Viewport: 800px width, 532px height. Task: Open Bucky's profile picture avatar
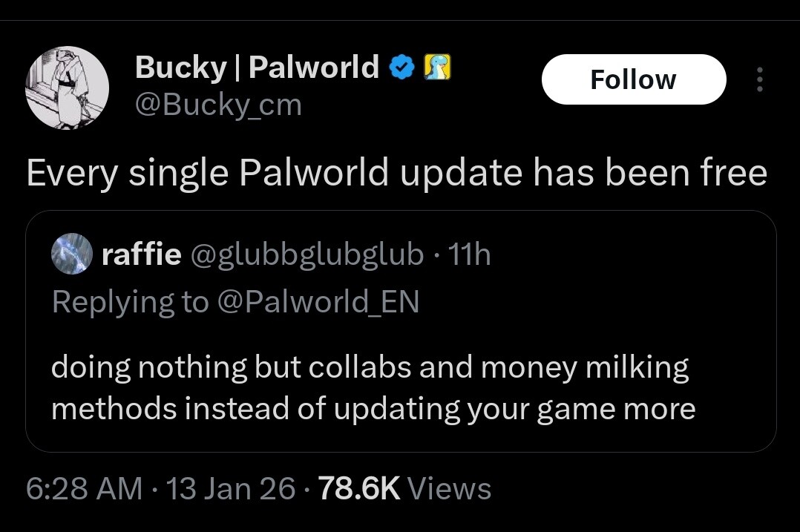click(x=68, y=88)
